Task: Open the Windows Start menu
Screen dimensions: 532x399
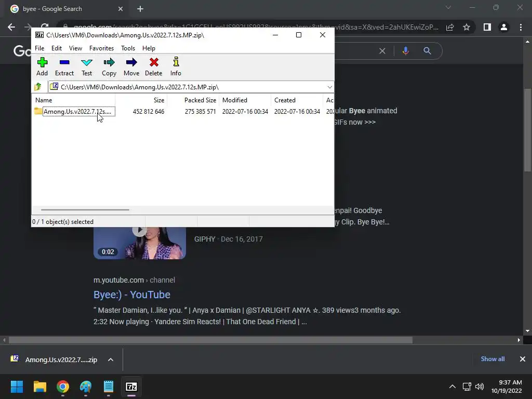Action: (x=17, y=387)
